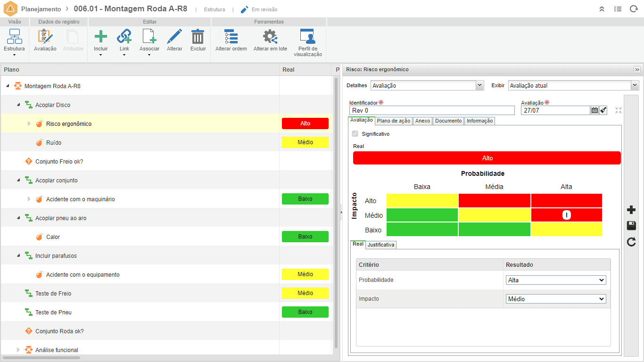Toggle the Significativo checkbox

pos(355,134)
